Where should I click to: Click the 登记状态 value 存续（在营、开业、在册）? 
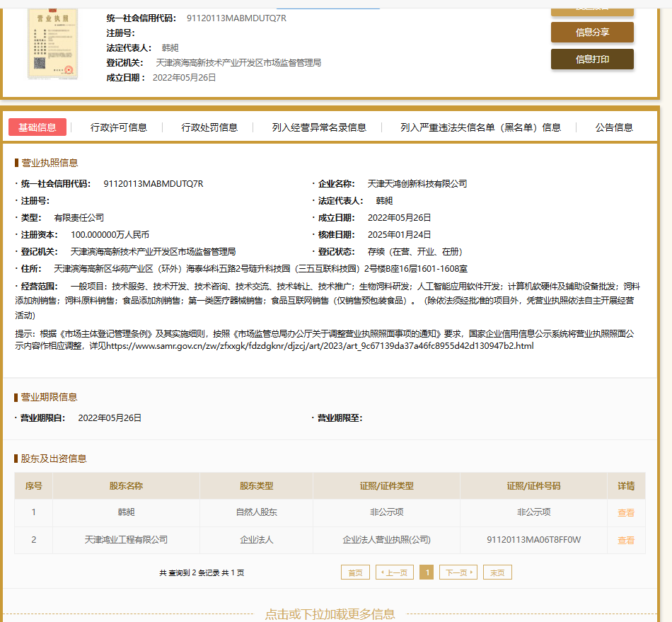[415, 252]
